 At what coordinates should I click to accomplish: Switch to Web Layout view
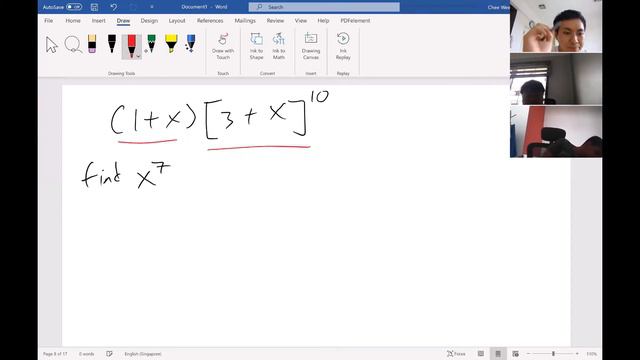pos(516,354)
